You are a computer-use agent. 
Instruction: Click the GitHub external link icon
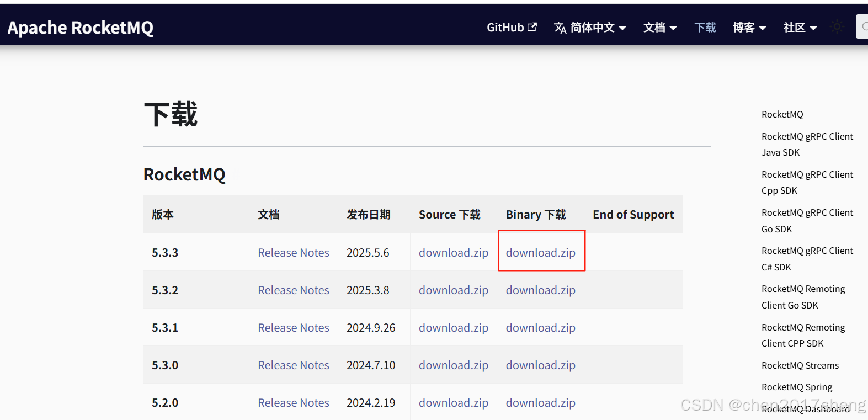click(x=532, y=27)
